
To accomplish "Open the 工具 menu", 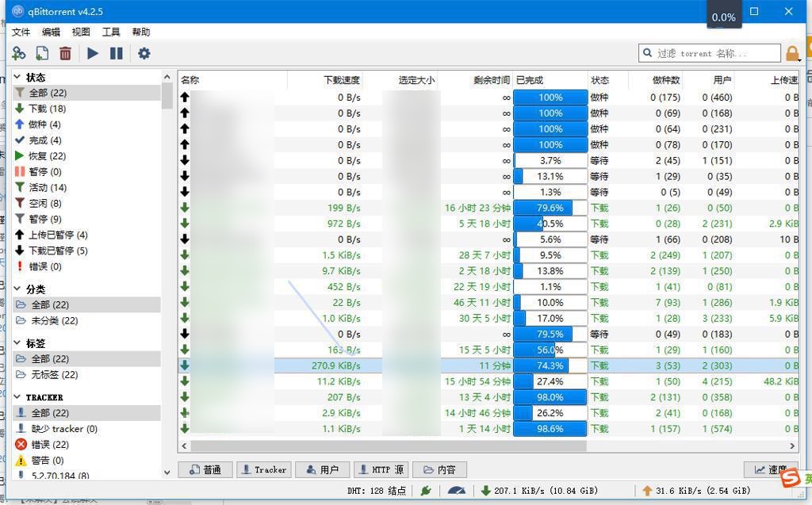I will point(111,33).
